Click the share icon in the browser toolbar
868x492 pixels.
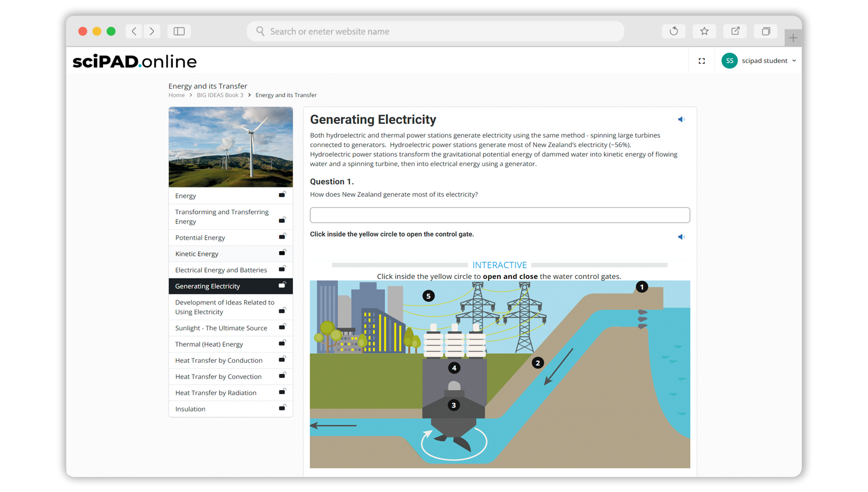pyautogui.click(x=735, y=31)
